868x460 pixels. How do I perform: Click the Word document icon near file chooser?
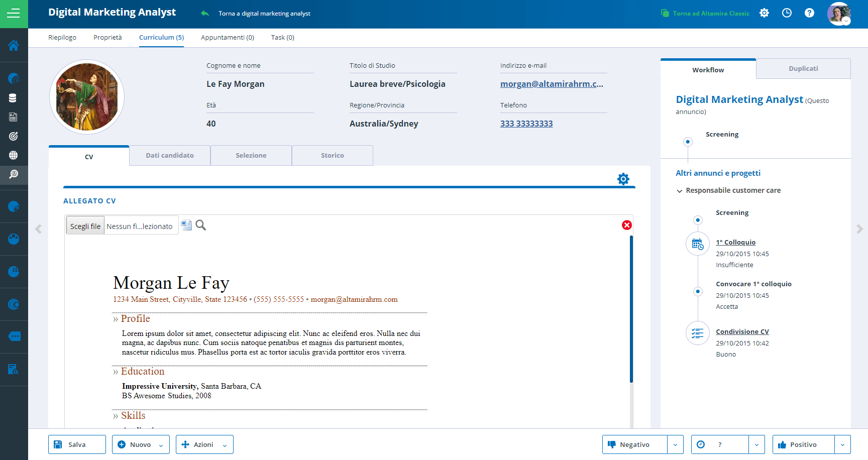coord(186,225)
